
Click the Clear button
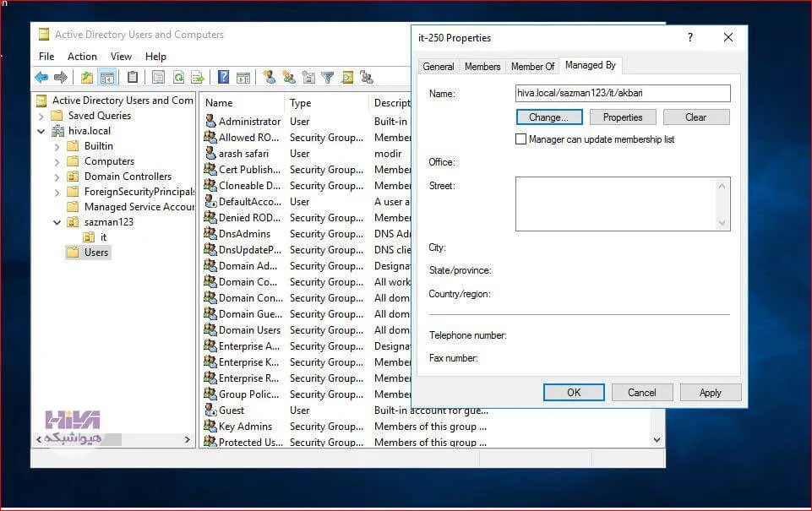(x=696, y=117)
